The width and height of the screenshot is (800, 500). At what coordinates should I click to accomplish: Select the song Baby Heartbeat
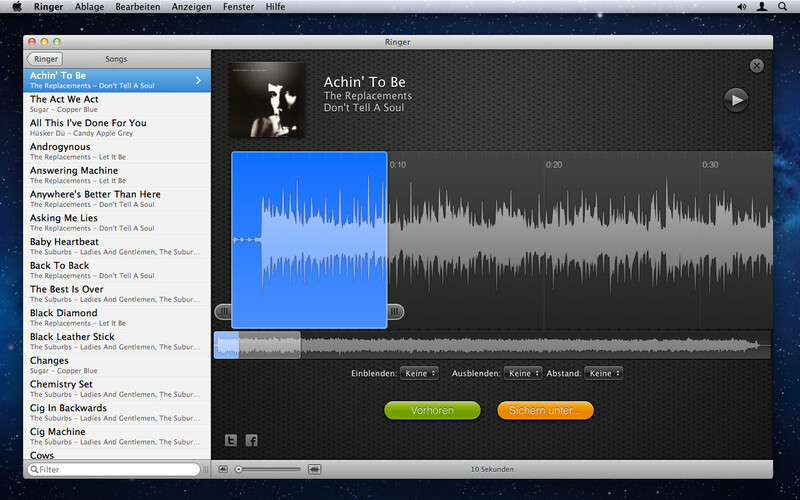(x=117, y=246)
